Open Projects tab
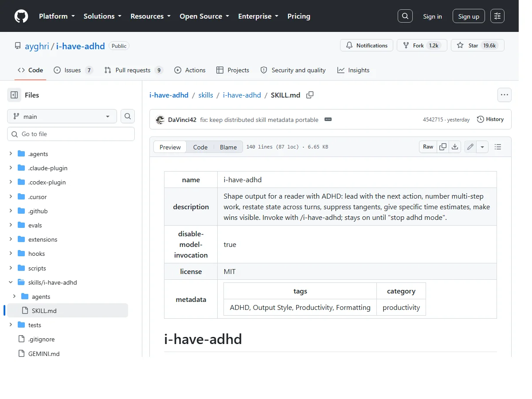The image size is (532, 399). coord(233,70)
